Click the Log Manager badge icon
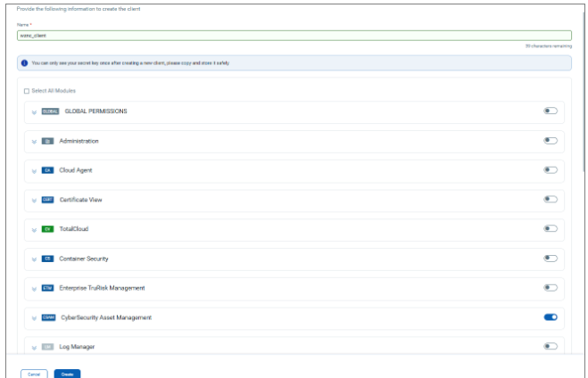This screenshot has width=588, height=378. [47, 347]
